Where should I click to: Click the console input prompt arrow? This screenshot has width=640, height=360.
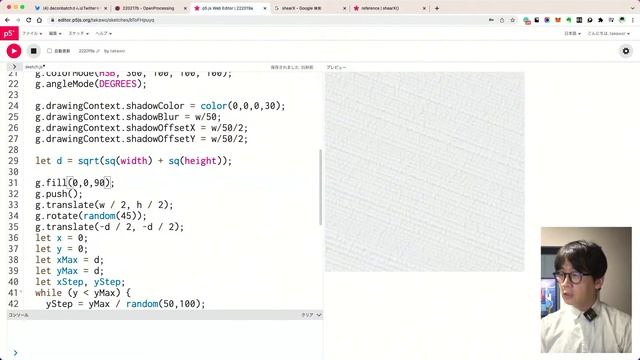pyautogui.click(x=16, y=353)
